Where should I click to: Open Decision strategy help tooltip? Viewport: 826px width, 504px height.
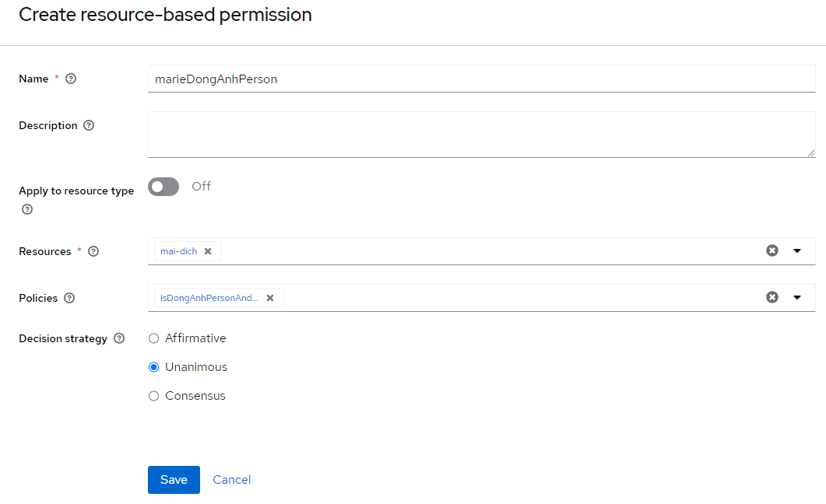coord(119,338)
